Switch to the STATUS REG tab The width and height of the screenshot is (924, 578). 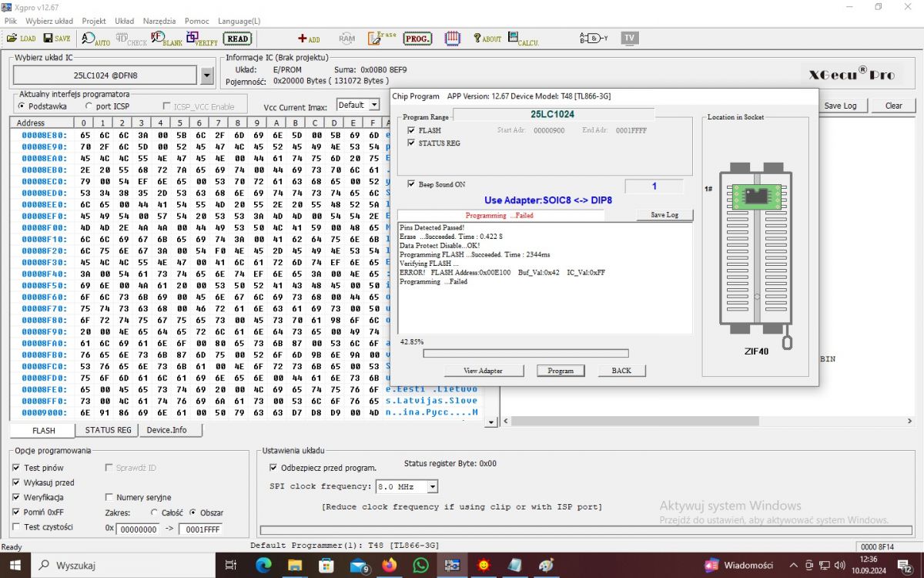pos(108,430)
